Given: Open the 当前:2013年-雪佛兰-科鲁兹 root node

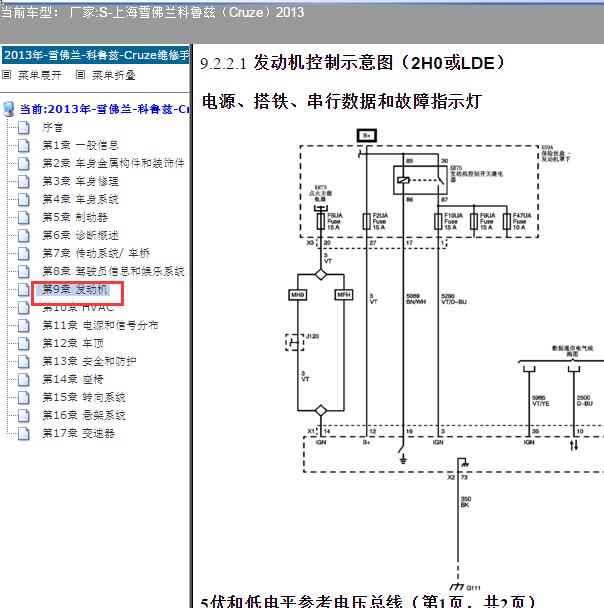Looking at the screenshot, I should tap(104, 109).
